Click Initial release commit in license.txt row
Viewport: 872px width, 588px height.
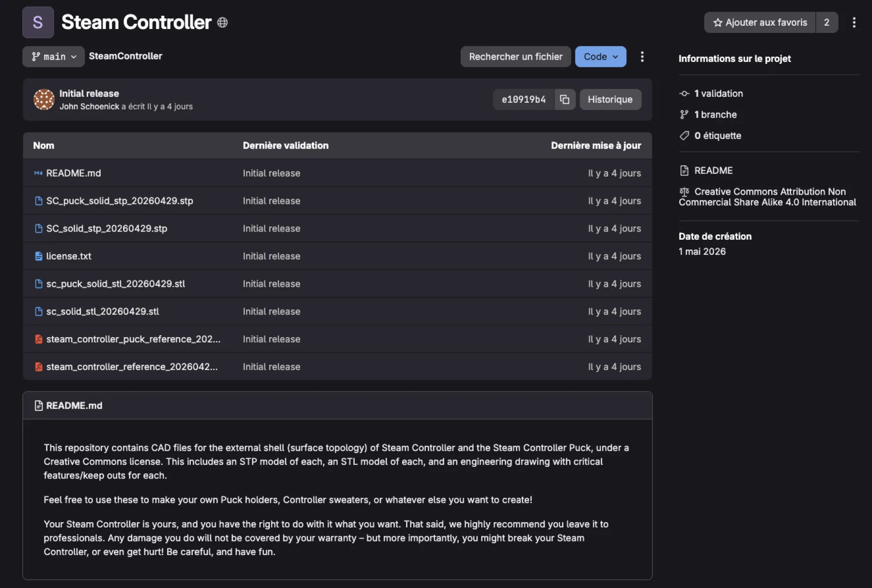point(271,256)
